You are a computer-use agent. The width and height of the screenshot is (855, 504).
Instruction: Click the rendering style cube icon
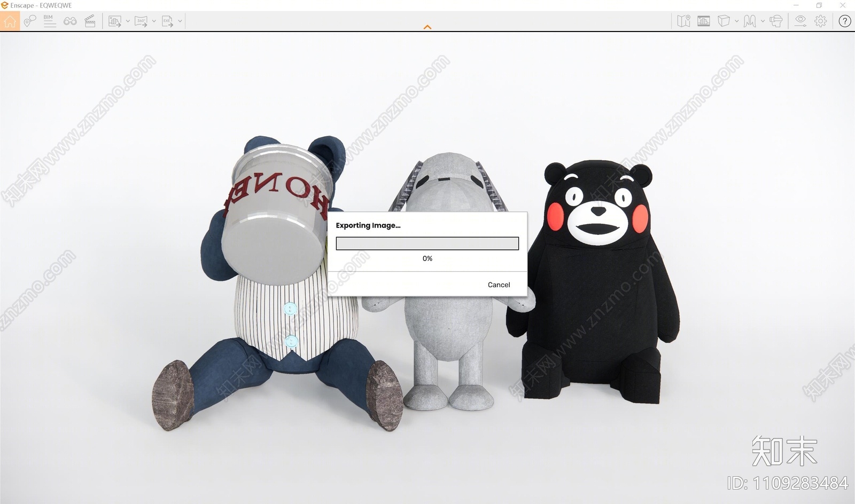tap(724, 21)
